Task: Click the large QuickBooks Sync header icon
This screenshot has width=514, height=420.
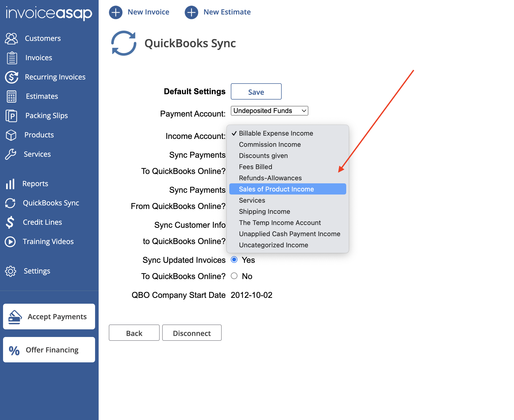Action: (x=124, y=43)
